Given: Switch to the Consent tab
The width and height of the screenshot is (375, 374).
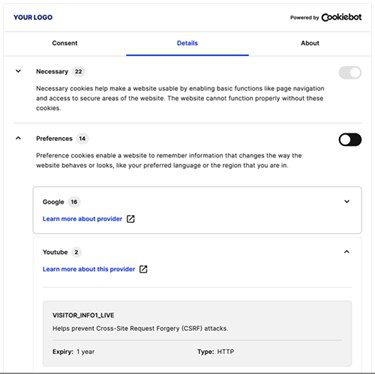Looking at the screenshot, I should (65, 43).
